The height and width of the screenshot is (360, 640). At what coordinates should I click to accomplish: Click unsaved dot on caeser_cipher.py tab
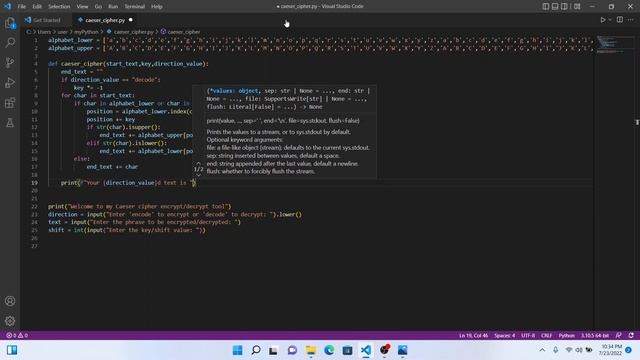click(x=131, y=20)
